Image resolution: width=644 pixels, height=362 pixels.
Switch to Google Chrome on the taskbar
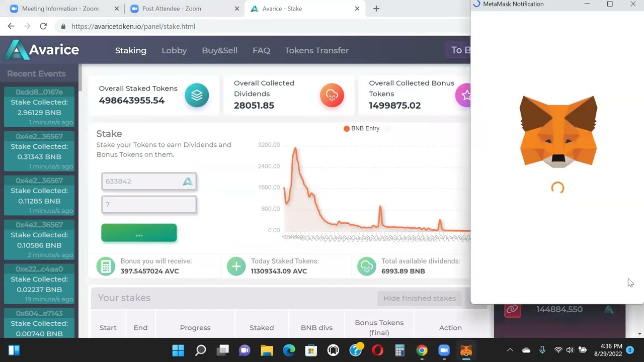tap(422, 350)
